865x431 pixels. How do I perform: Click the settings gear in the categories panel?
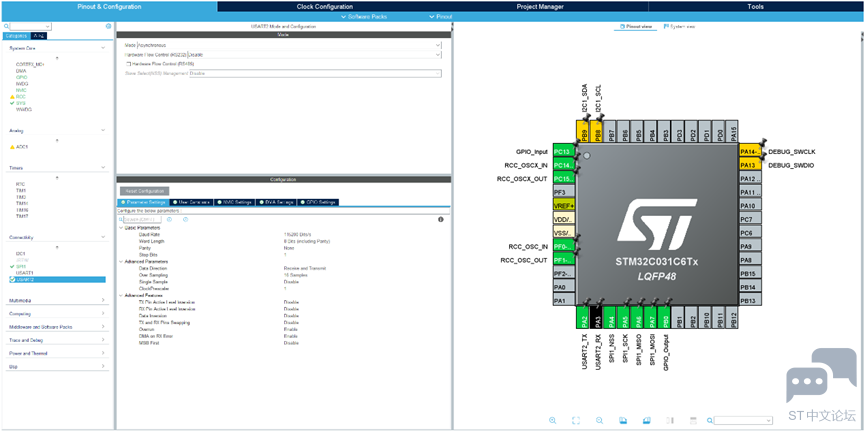tap(108, 26)
